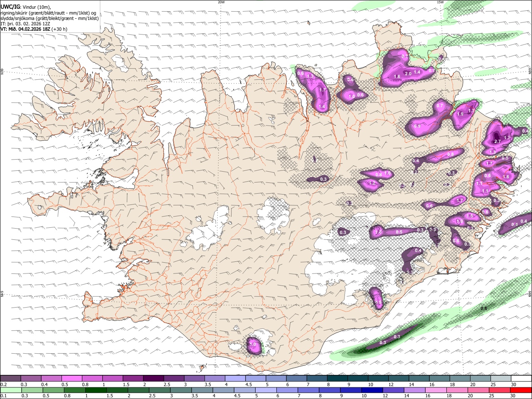The image size is (532, 399).
Task: Click the darkest purple top-row swatch between 2 and 2.5
Action: point(153,378)
